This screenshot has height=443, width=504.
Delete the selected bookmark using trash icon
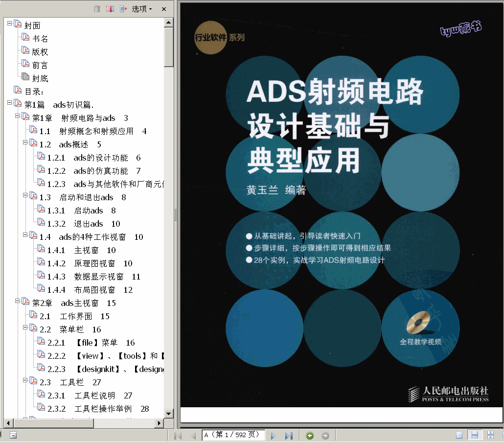(96, 8)
